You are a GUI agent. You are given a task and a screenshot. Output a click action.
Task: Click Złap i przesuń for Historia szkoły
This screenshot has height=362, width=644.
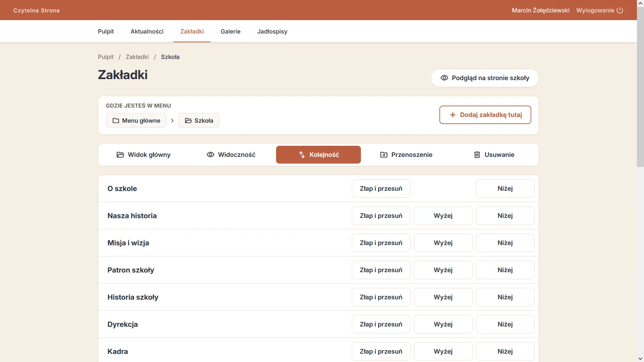click(381, 297)
